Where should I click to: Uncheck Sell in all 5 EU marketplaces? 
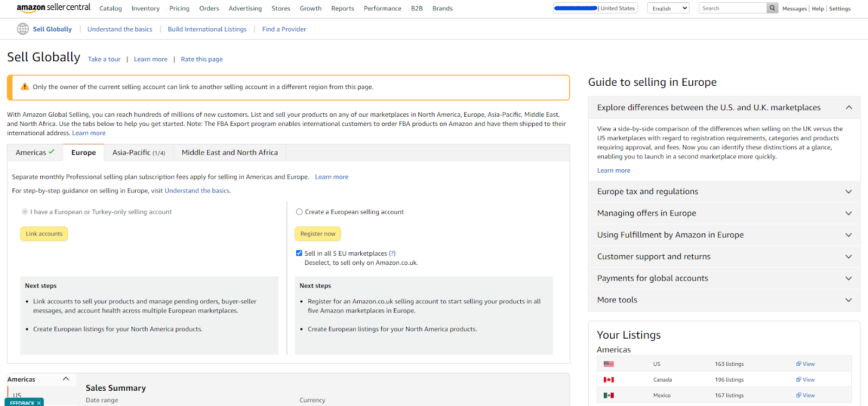coord(299,253)
